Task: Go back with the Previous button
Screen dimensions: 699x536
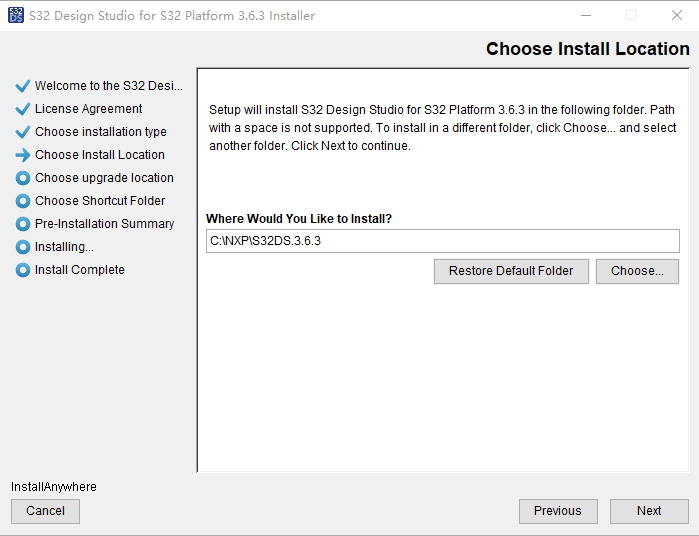Action: click(558, 511)
